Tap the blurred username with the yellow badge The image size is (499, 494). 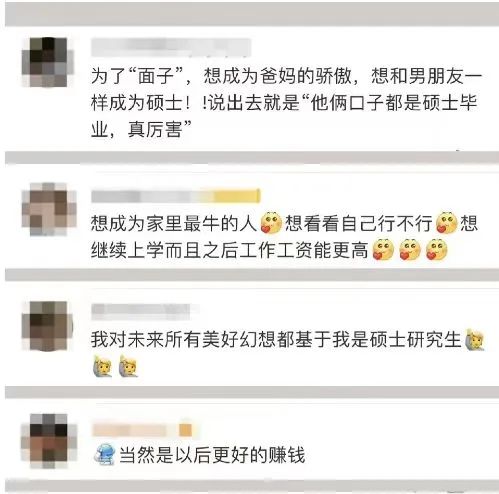(175, 196)
